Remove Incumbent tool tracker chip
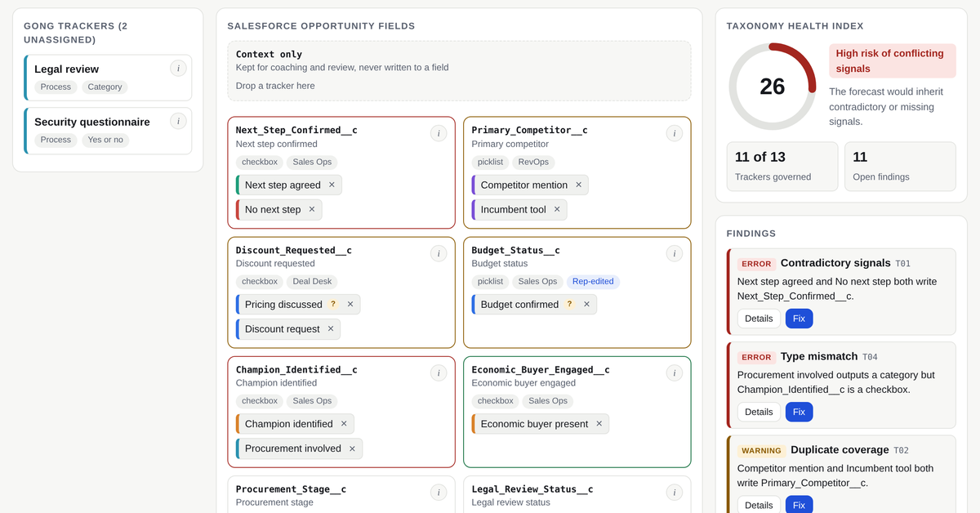The image size is (980, 513). point(557,209)
